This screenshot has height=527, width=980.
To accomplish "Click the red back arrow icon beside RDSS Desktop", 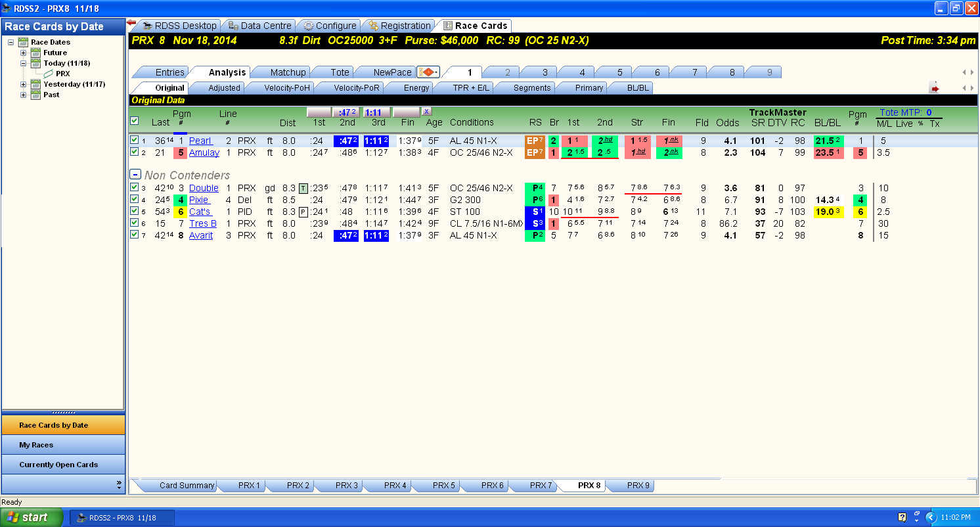I will click(131, 22).
